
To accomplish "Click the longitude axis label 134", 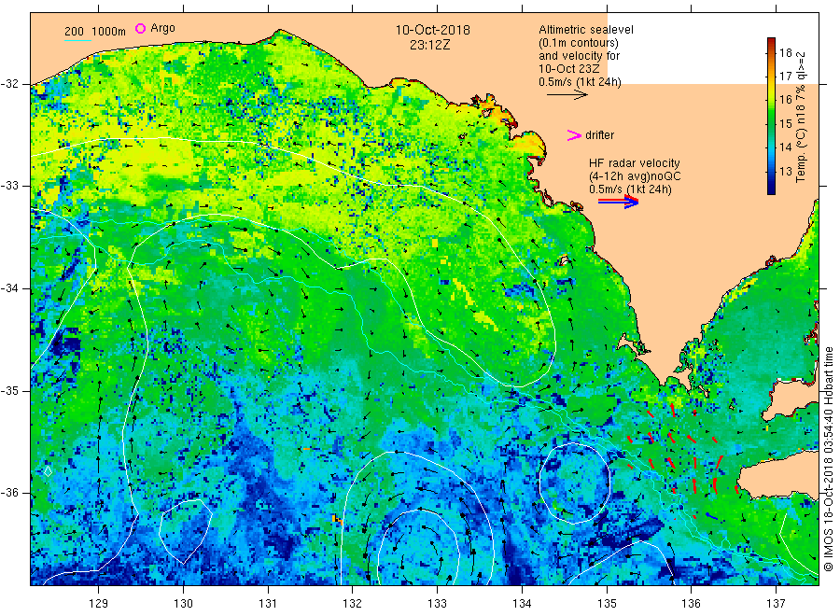I will pos(522,604).
